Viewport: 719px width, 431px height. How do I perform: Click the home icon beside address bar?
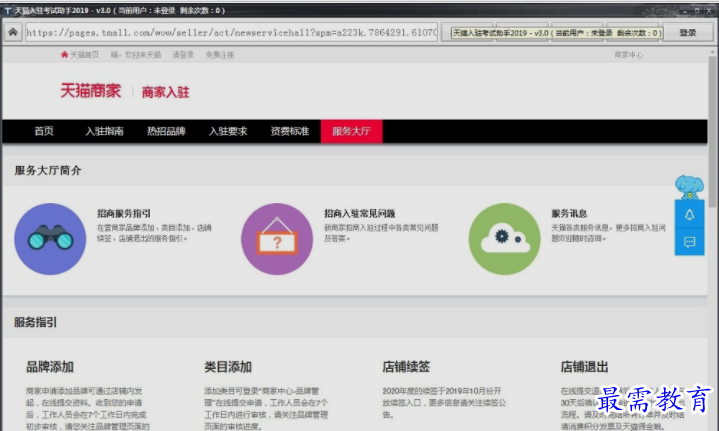[13, 32]
